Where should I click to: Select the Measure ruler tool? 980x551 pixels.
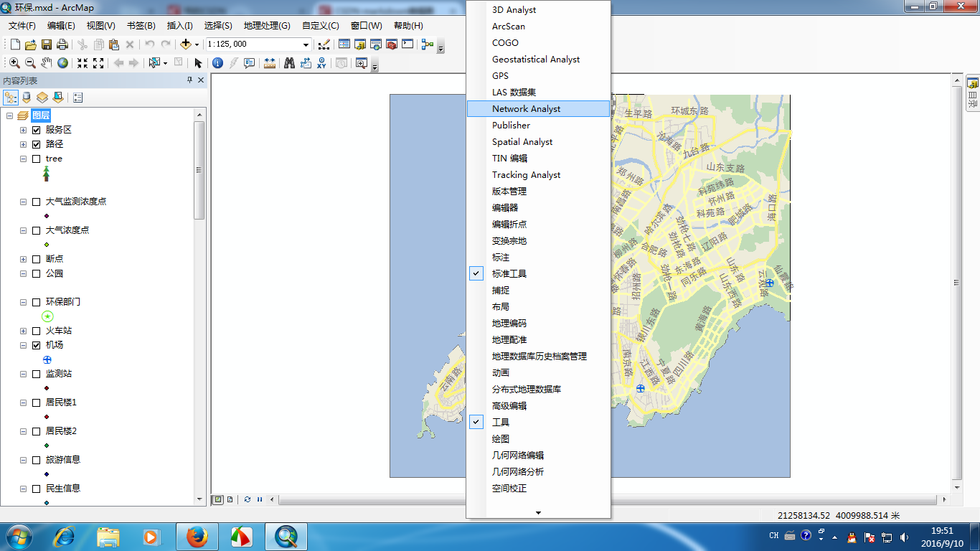click(270, 63)
